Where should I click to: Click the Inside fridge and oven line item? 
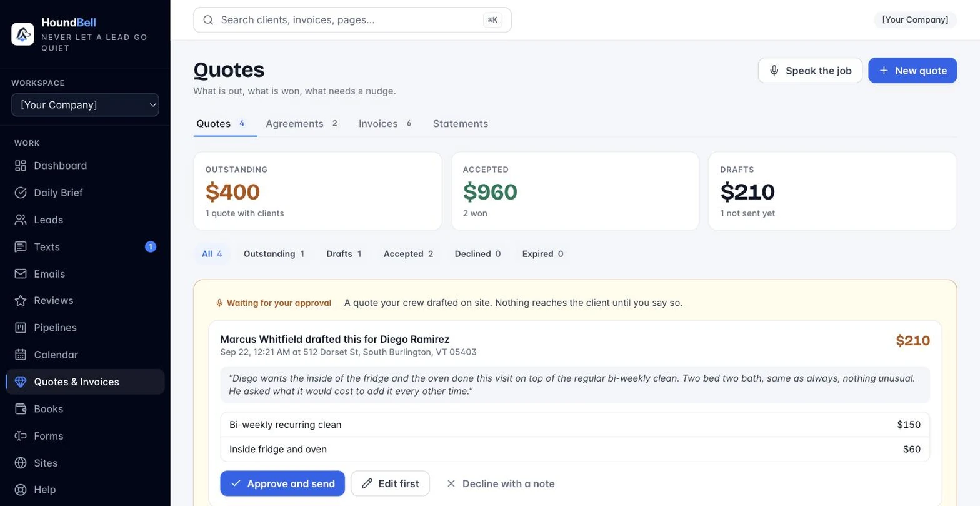[575, 449]
